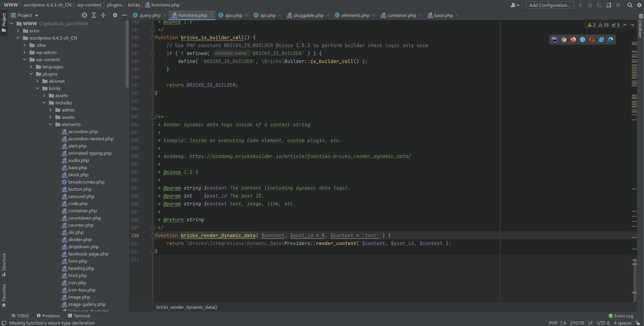The width and height of the screenshot is (644, 326).
Task: Click Add Configuration button
Action: 550,5
